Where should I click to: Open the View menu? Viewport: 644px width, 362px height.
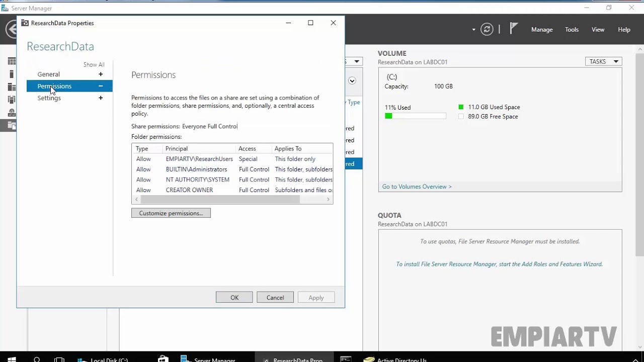pyautogui.click(x=598, y=30)
